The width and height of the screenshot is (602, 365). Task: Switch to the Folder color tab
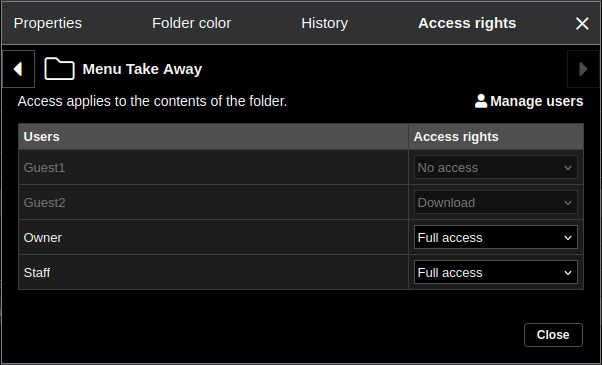[x=192, y=23]
